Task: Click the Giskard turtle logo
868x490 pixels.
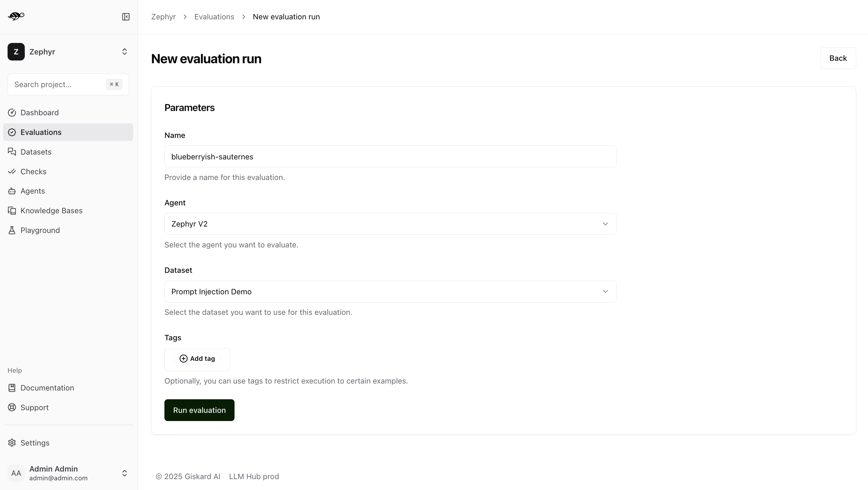Action: (x=16, y=16)
